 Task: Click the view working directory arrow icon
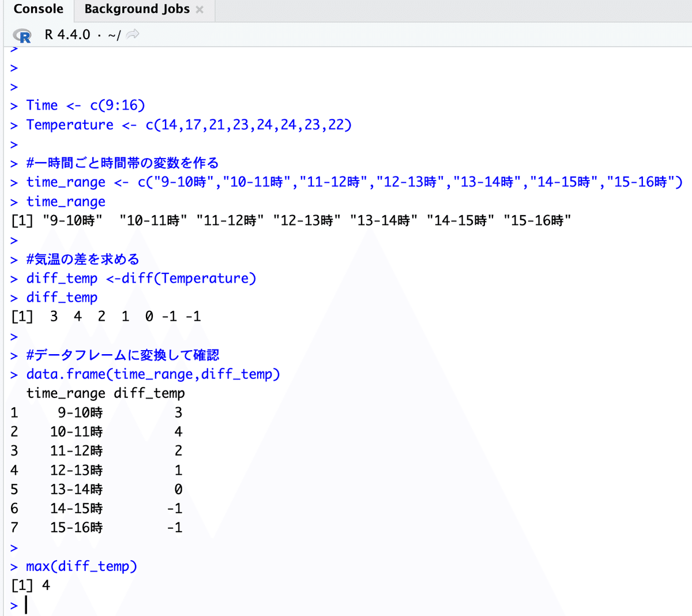point(133,35)
